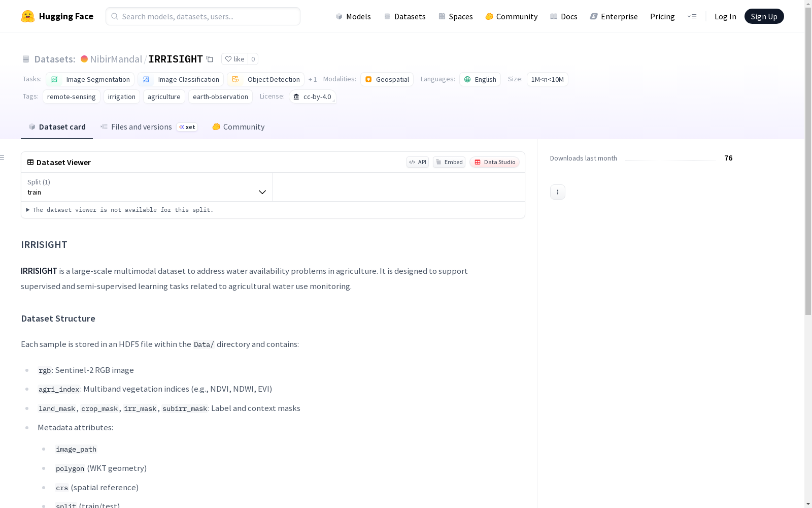Click the NibirMandal avatar icon
Image resolution: width=812 pixels, height=508 pixels.
point(84,59)
